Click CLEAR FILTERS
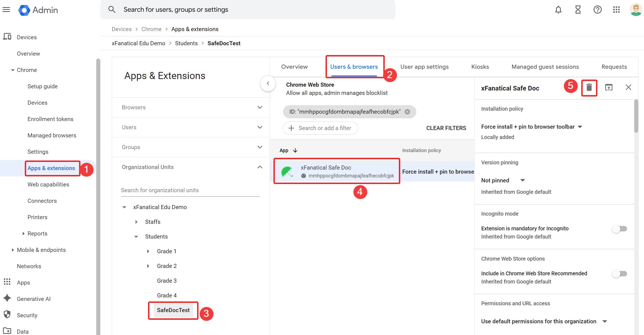Image resolution: width=644 pixels, height=335 pixels. click(446, 128)
